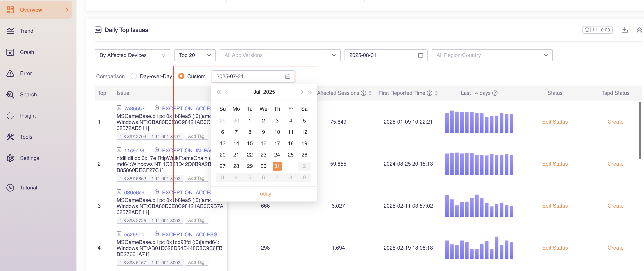Screen dimensions: 644x271
Task: Select the Day-over-Day comparison radio
Action: coord(134,76)
